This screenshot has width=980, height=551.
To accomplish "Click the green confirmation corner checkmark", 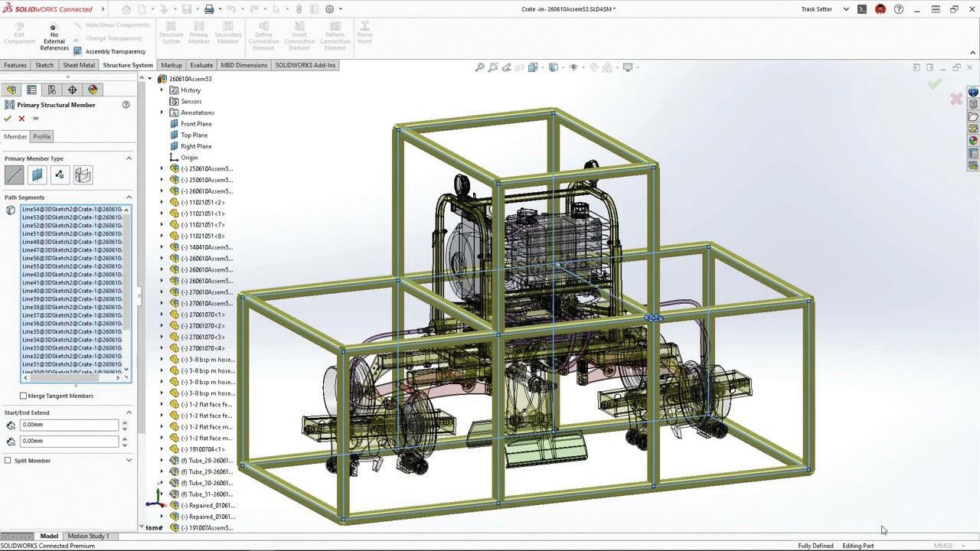I will tap(934, 83).
